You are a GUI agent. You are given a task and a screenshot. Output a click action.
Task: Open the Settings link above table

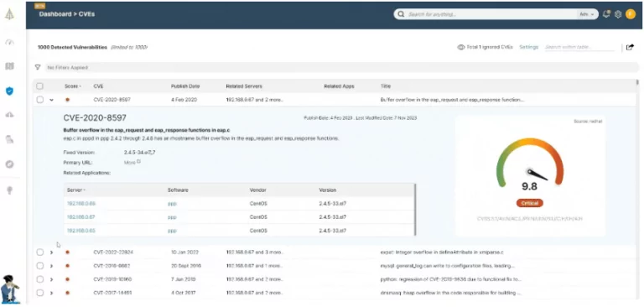point(528,47)
